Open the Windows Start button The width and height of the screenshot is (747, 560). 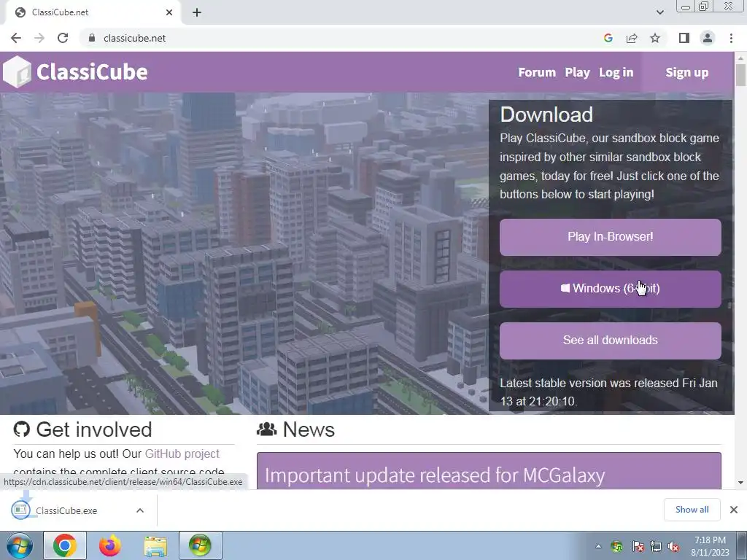click(19, 545)
